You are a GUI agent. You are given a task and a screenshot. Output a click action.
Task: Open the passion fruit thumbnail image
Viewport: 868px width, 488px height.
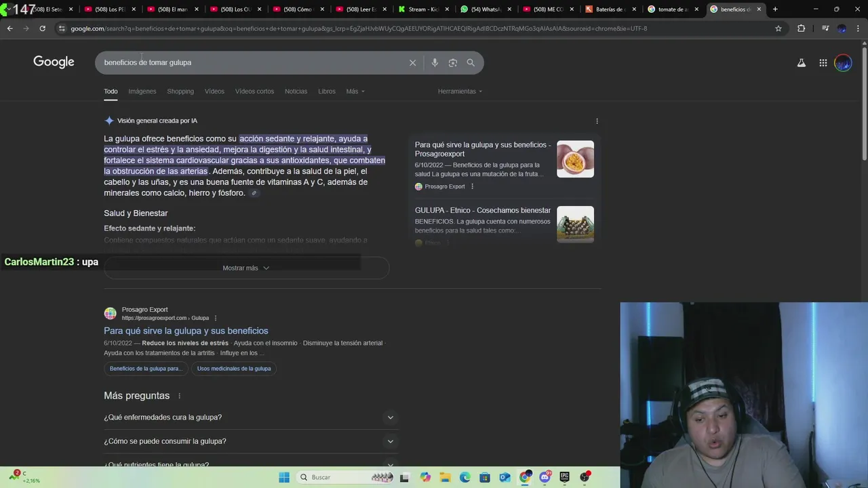point(575,159)
